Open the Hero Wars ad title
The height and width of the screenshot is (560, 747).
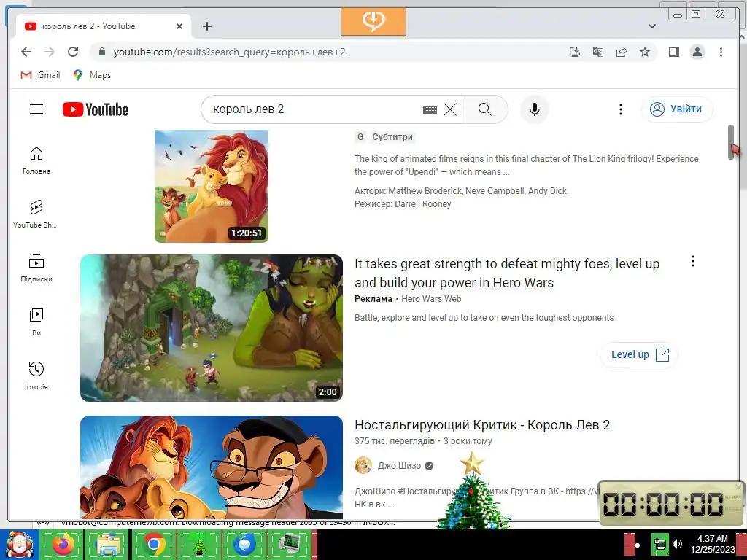click(x=507, y=273)
